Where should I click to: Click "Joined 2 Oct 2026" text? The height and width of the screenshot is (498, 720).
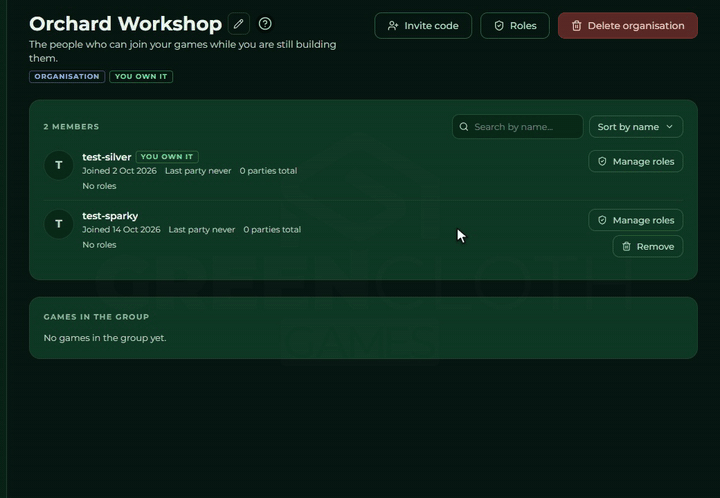(x=119, y=171)
